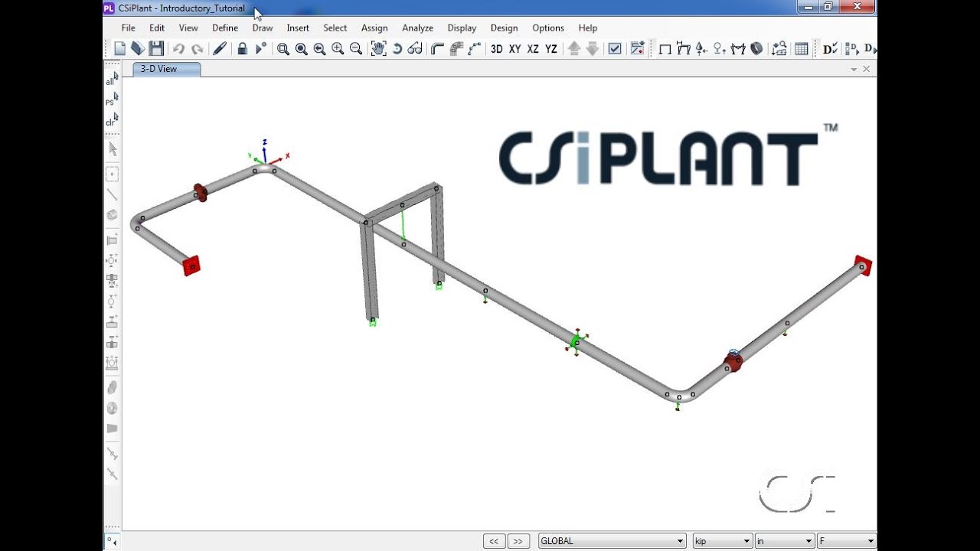Click the next step >> button
The image size is (980, 551).
coord(518,541)
